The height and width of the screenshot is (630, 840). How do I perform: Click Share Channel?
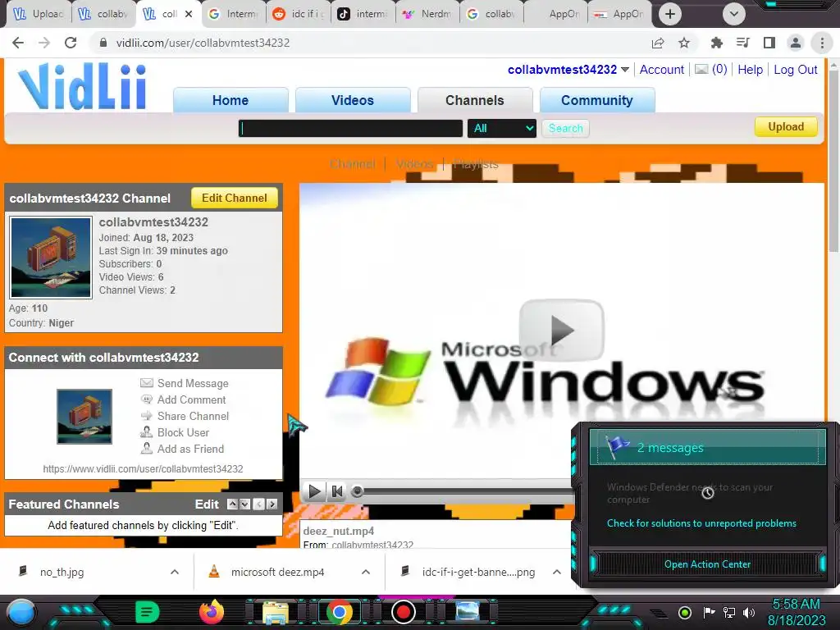(x=193, y=416)
